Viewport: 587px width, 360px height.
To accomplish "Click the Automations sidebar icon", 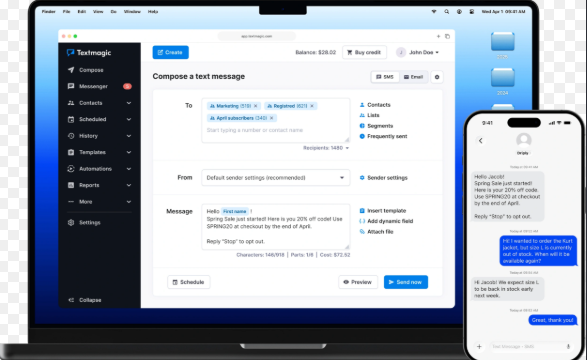I will click(71, 169).
